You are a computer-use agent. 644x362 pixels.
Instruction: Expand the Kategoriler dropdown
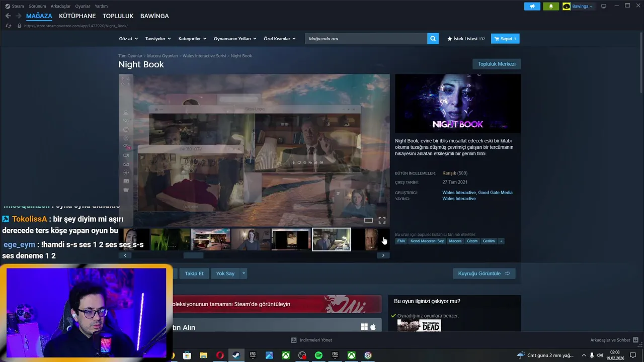pos(192,39)
